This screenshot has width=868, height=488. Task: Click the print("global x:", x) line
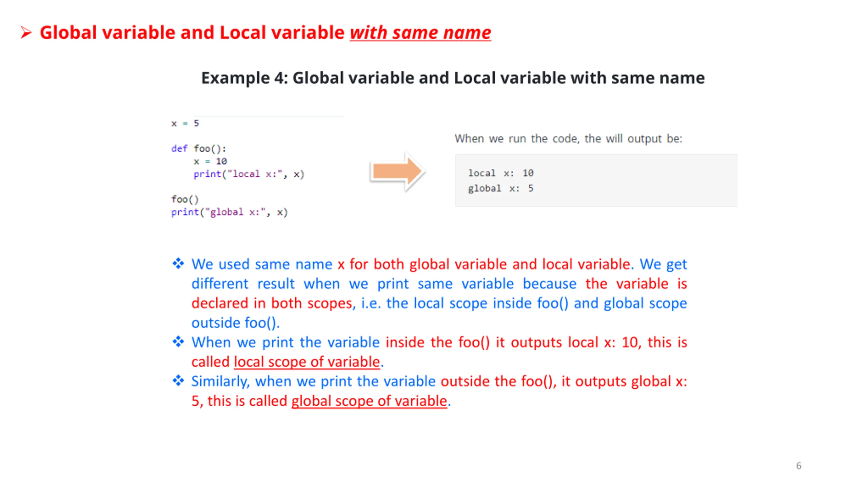tap(229, 212)
